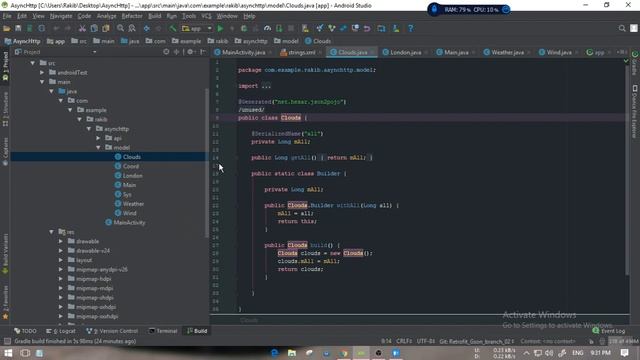Screen dimensions: 640x360
Task: Hide the Project panel with hide icon
Action: pyautogui.click(x=203, y=52)
